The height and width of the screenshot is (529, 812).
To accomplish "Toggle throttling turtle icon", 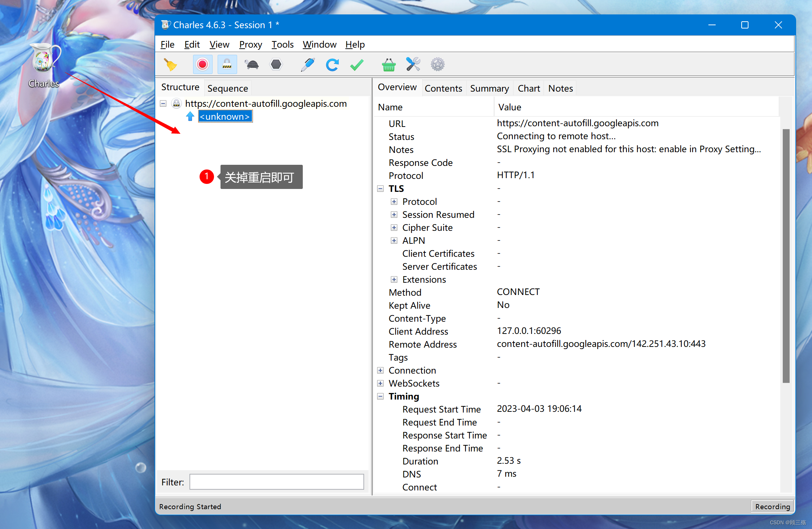I will tap(252, 65).
